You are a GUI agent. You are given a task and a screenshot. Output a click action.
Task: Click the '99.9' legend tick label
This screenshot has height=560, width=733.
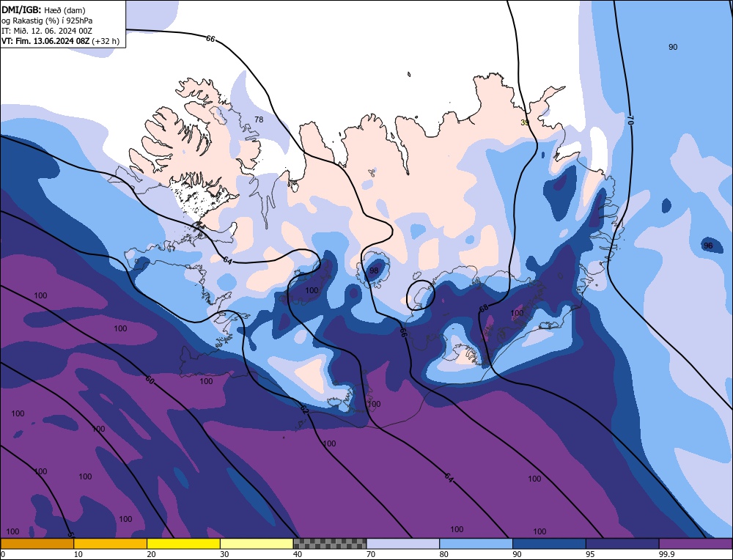point(666,554)
